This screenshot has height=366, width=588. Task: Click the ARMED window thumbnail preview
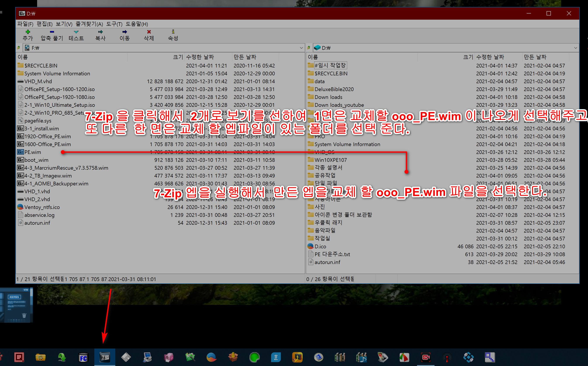point(16,305)
